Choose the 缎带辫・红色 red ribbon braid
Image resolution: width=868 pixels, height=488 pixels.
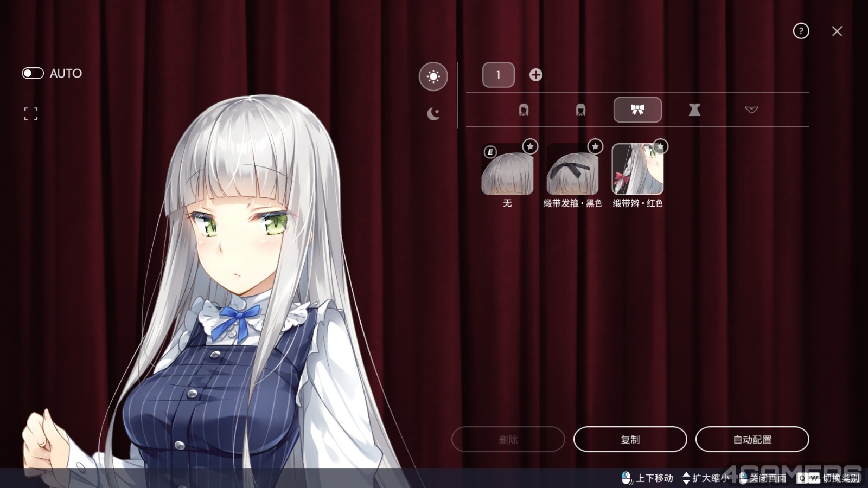pyautogui.click(x=637, y=171)
